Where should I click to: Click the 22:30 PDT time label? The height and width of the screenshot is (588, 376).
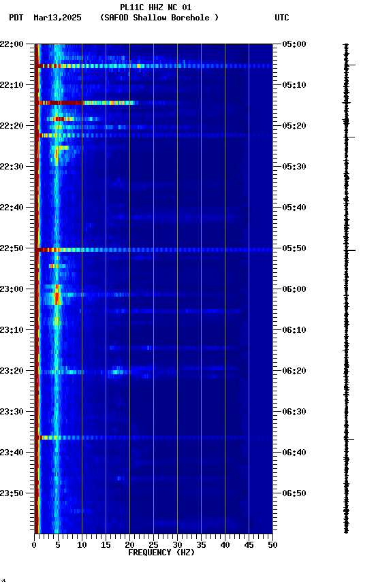pos(12,167)
